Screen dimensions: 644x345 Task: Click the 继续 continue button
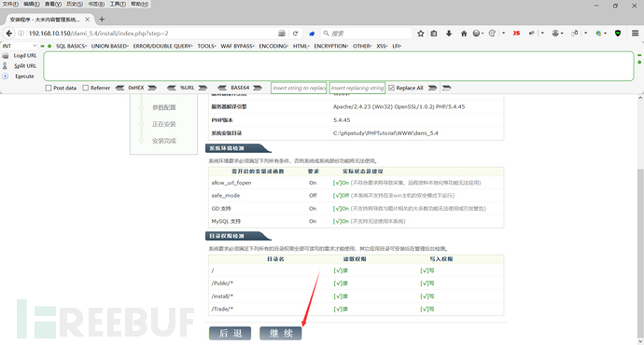pos(281,333)
